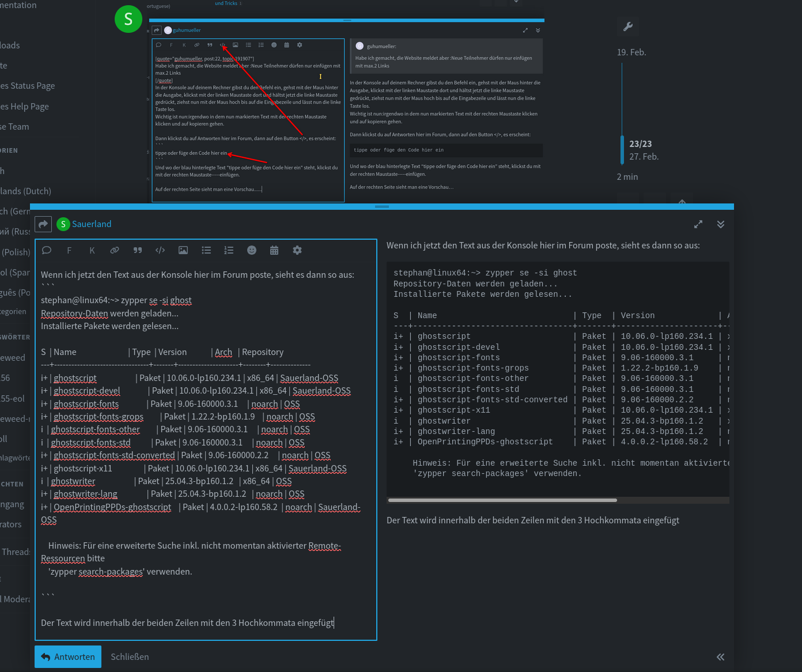This screenshot has width=802, height=672.
Task: Click the image upload icon
Action: pyautogui.click(x=183, y=250)
